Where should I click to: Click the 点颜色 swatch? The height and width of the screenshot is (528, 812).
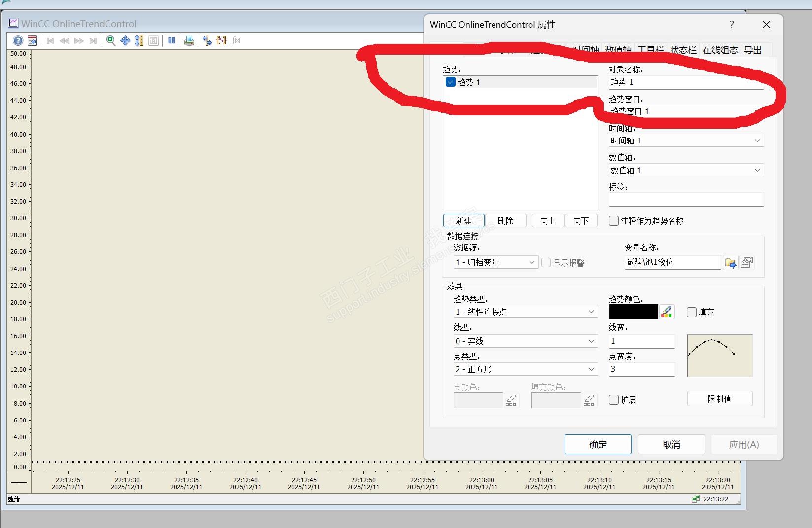[478, 400]
